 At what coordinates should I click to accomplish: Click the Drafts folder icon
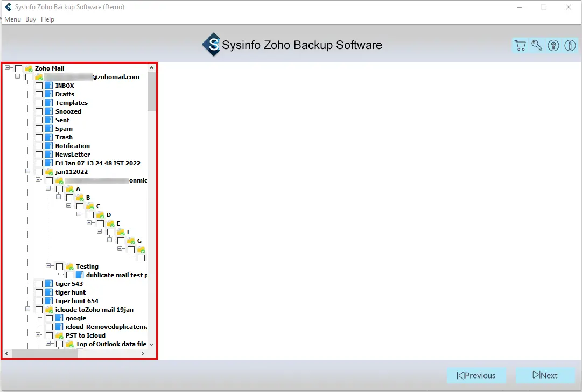tap(49, 94)
